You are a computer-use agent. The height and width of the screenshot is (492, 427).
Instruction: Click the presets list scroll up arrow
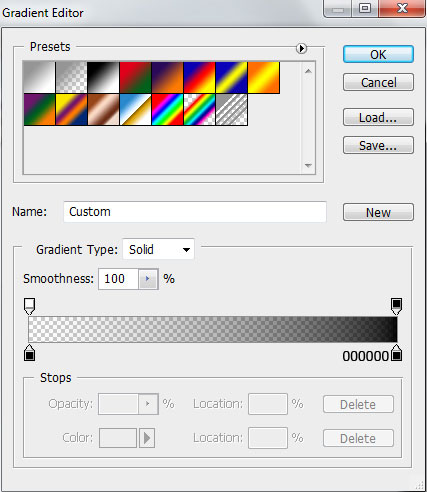308,71
